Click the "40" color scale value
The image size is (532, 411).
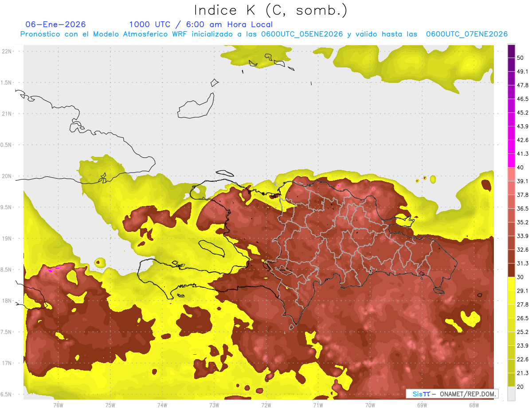point(520,168)
